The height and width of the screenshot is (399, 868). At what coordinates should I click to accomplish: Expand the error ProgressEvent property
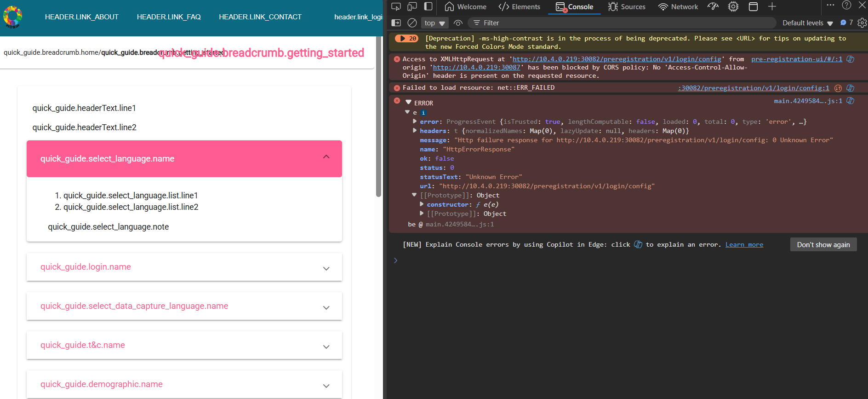pyautogui.click(x=415, y=121)
